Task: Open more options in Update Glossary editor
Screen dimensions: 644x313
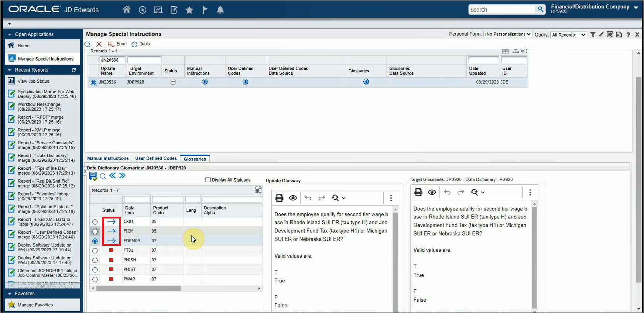Action: [391, 198]
